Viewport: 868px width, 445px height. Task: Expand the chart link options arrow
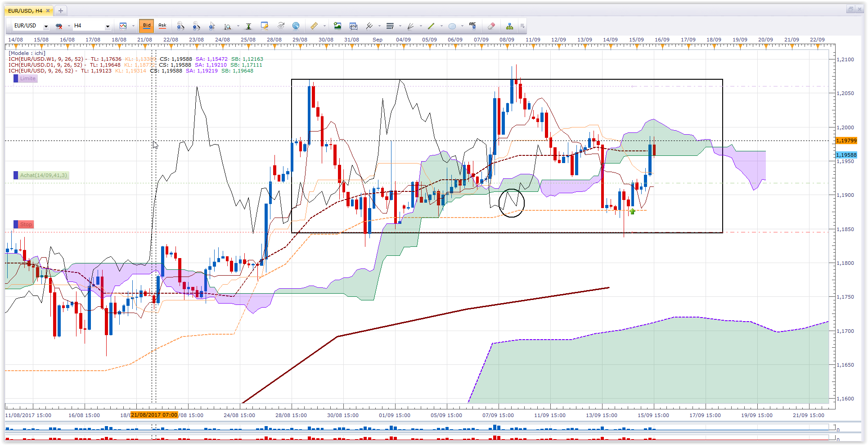(69, 26)
